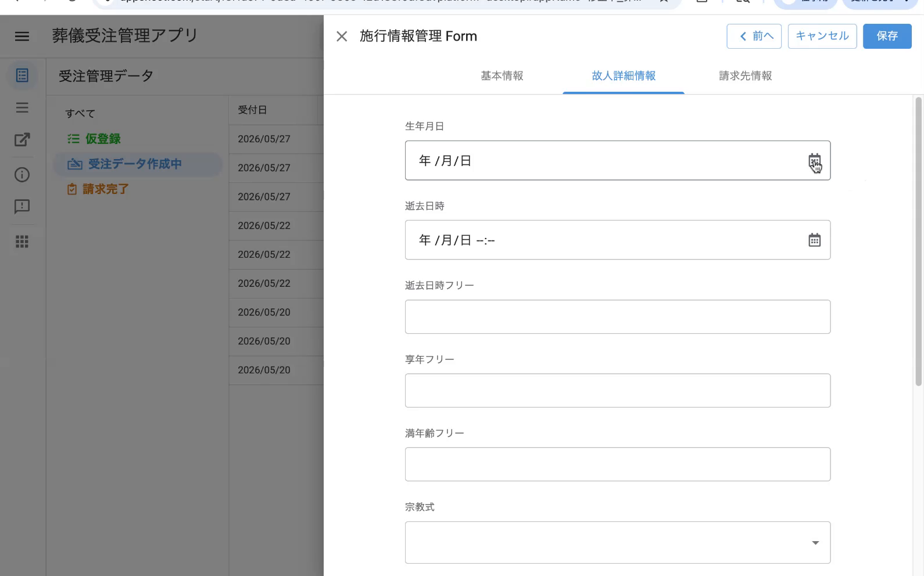Open the hamburger main menu

(22, 37)
